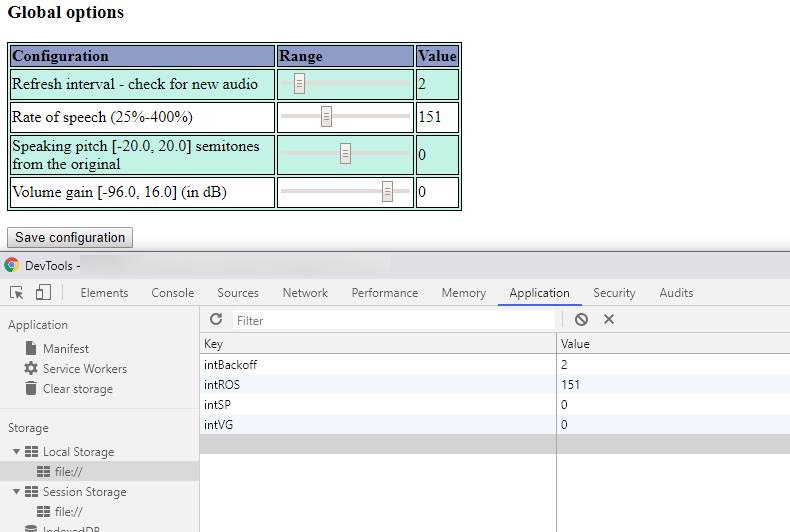Open the Sources tab
This screenshot has height=532, width=790.
coord(238,293)
